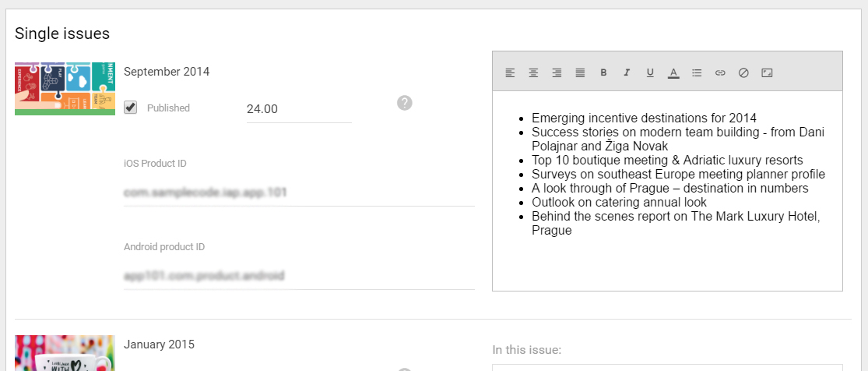This screenshot has height=371, width=868.
Task: Open the January 2015 cover thumbnail
Action: [65, 353]
